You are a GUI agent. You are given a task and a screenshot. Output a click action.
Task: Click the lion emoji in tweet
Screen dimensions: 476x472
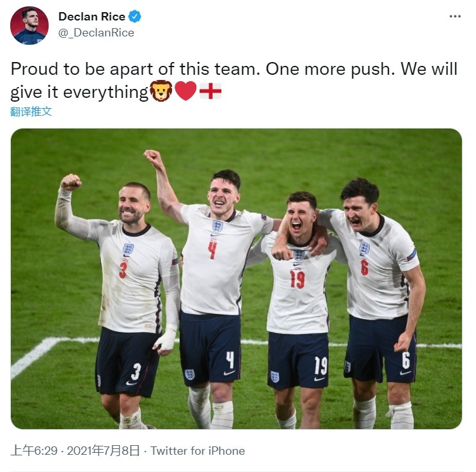pyautogui.click(x=161, y=91)
